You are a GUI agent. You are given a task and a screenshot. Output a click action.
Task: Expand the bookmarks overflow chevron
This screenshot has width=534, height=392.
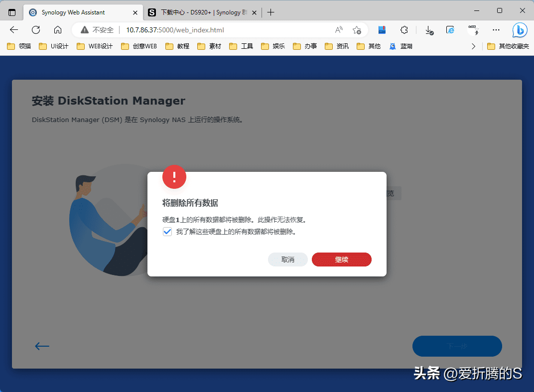pyautogui.click(x=473, y=46)
